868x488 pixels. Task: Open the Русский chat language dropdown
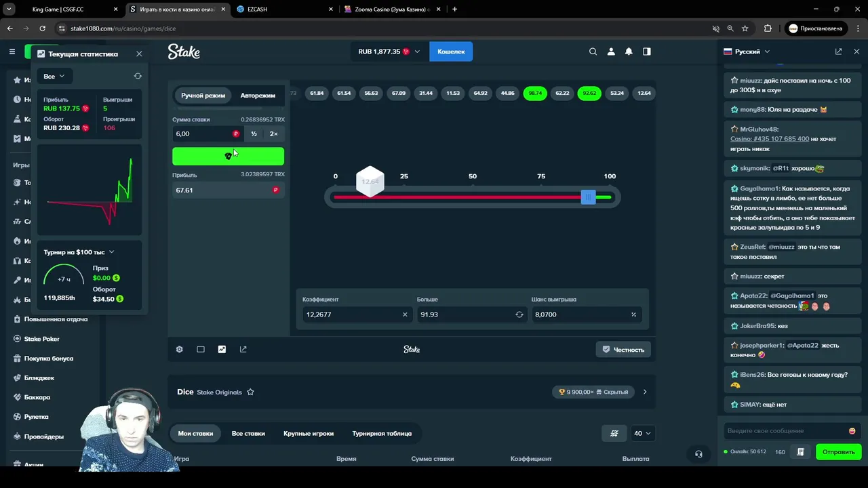[x=747, y=52]
